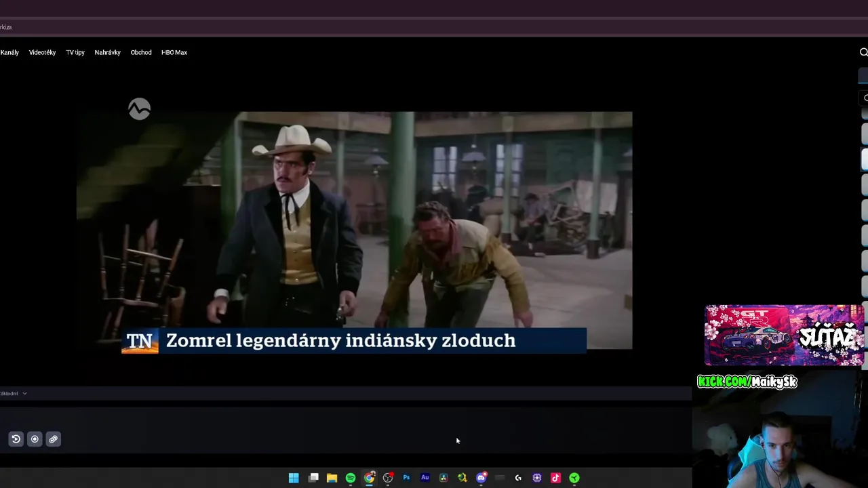Open OBS Studio from taskbar
The height and width of the screenshot is (488, 868).
[388, 478]
